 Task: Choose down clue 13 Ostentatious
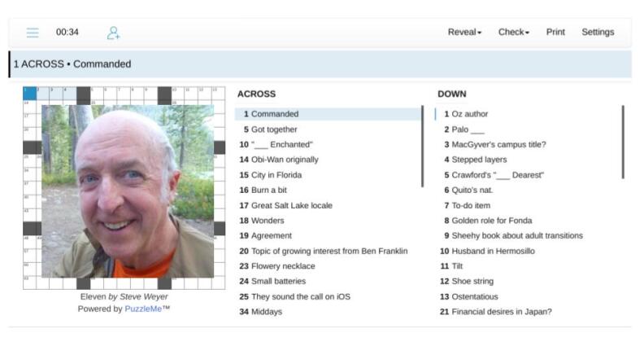[x=474, y=296]
